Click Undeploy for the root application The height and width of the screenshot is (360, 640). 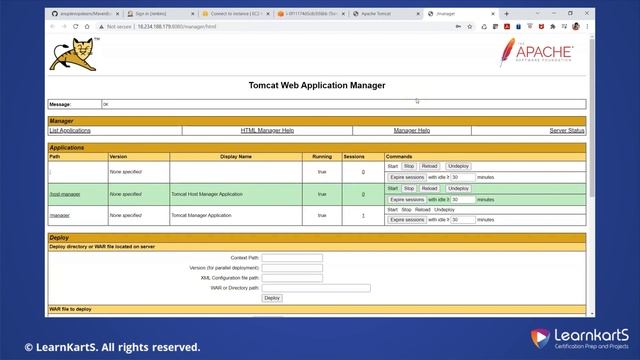tap(458, 166)
